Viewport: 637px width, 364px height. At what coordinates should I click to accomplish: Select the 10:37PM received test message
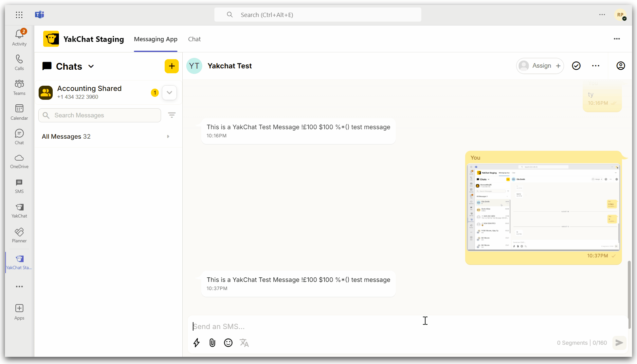pyautogui.click(x=298, y=284)
